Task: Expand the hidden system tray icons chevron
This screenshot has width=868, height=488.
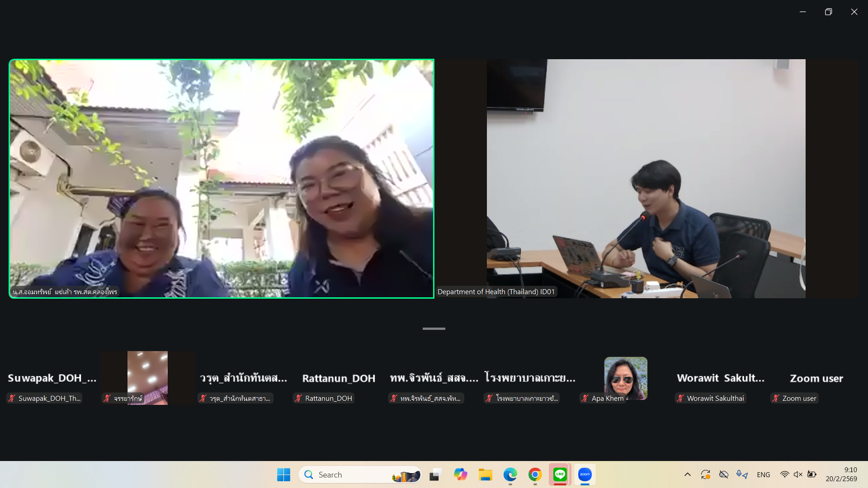Action: (x=687, y=474)
